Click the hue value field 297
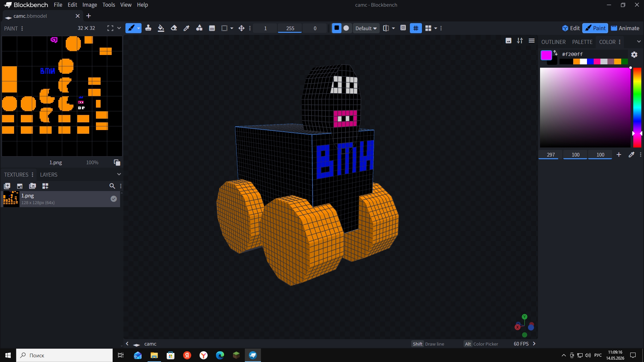The height and width of the screenshot is (362, 644). click(551, 155)
